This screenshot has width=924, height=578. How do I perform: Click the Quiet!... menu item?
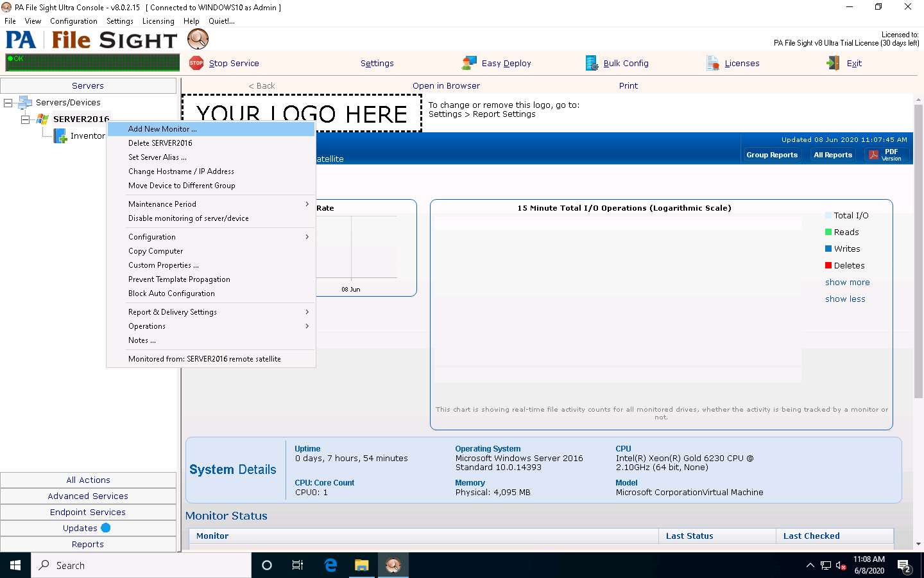(x=221, y=21)
